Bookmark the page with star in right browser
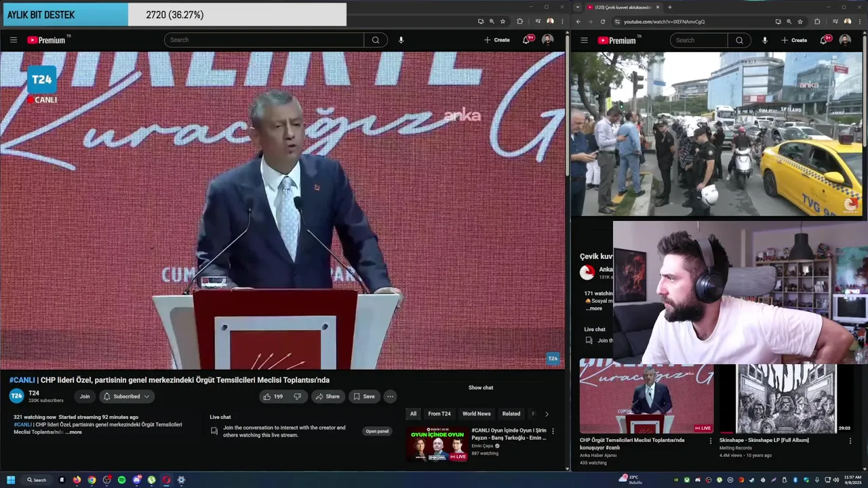The width and height of the screenshot is (868, 488). point(800,22)
